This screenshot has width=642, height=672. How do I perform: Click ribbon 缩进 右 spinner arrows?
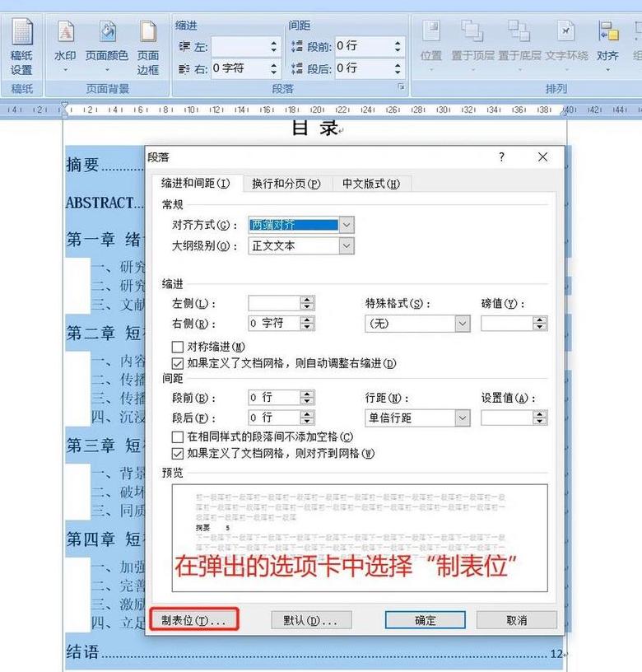274,68
